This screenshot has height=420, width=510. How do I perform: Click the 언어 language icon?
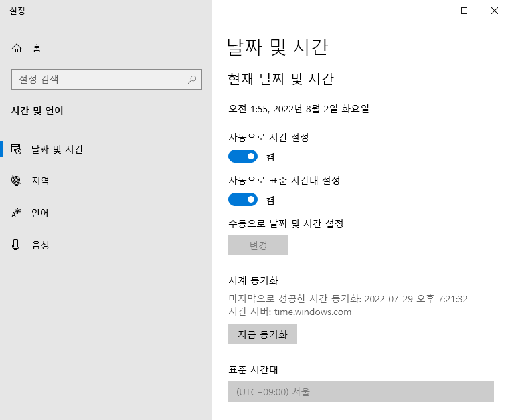tap(16, 213)
